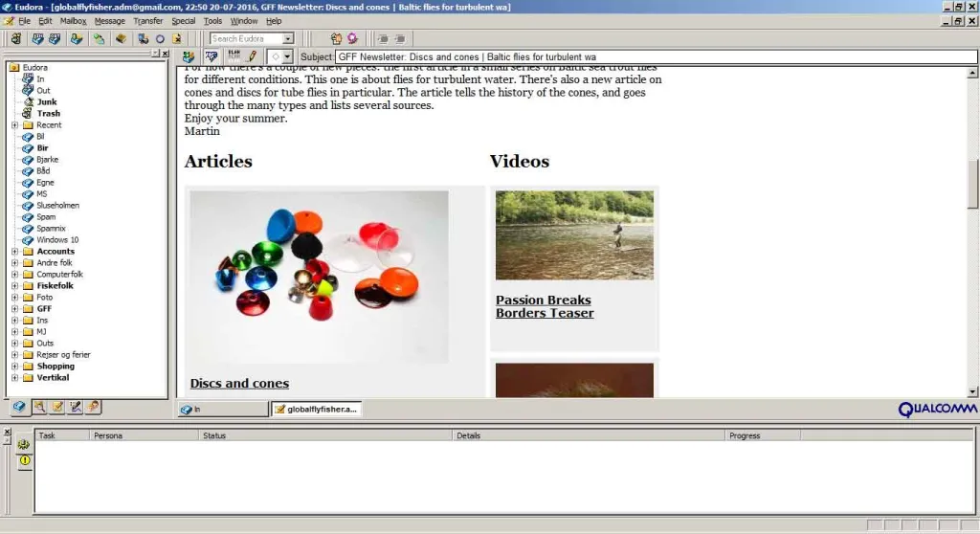Open the Mailbox menu

(73, 21)
